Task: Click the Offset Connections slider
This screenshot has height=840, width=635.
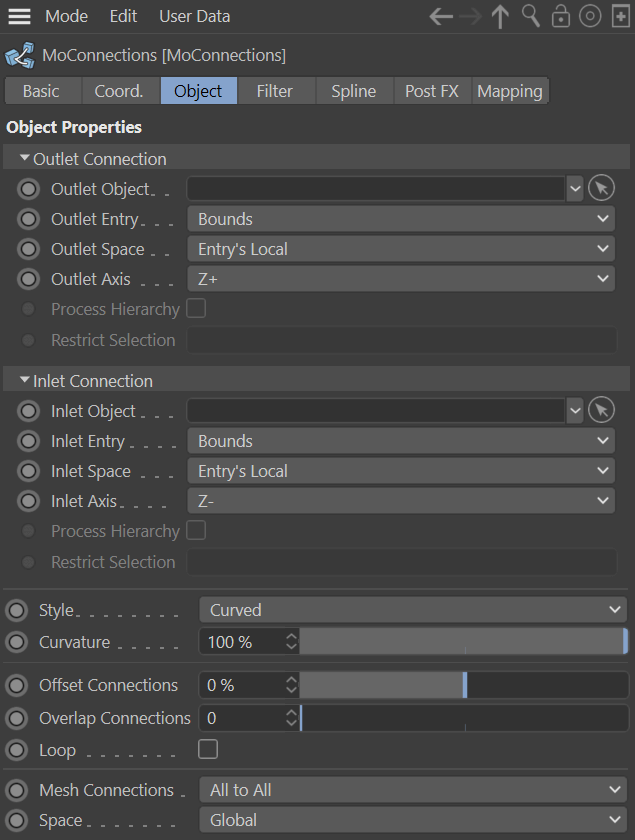Action: (x=464, y=685)
